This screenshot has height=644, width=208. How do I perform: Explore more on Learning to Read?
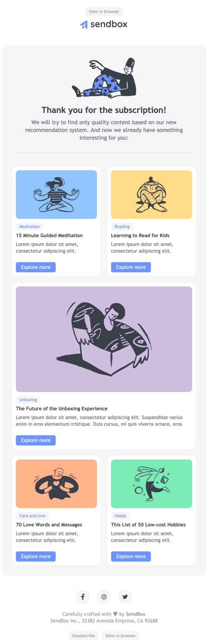pos(131,267)
